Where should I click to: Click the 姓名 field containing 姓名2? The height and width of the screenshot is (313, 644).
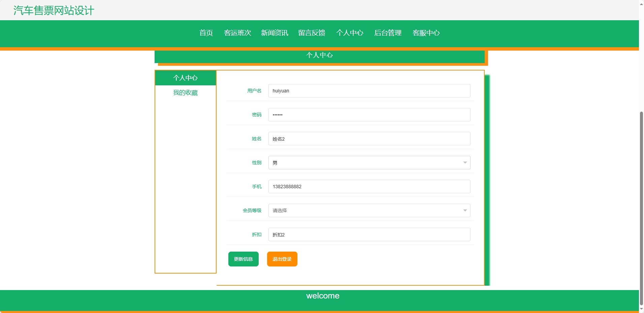click(368, 138)
